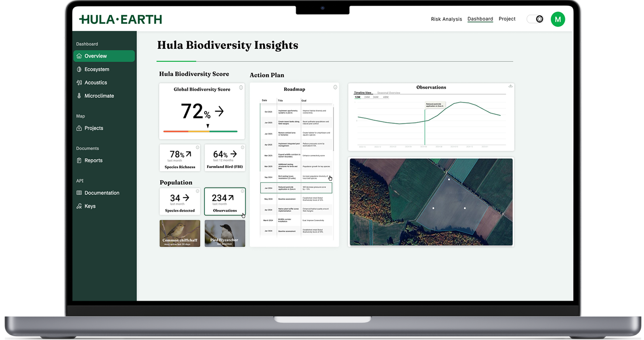This screenshot has height=340, width=644.
Task: Click the Microclimate thermometer icon
Action: [79, 96]
